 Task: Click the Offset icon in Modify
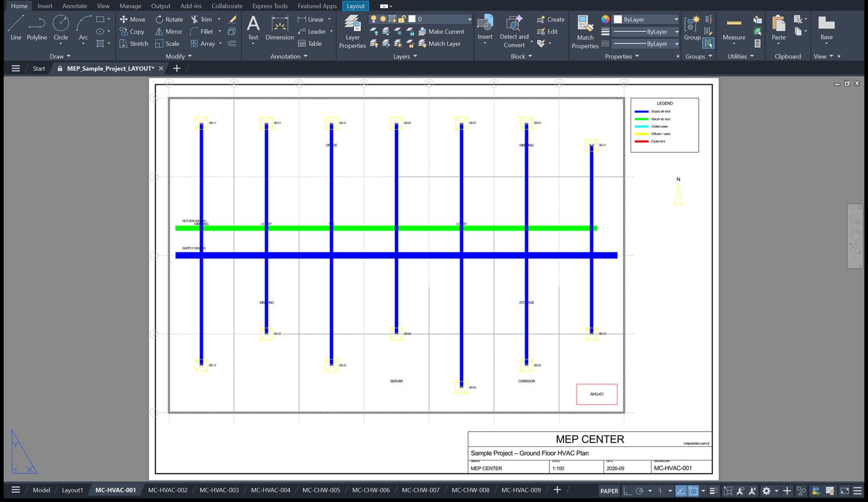tap(232, 43)
